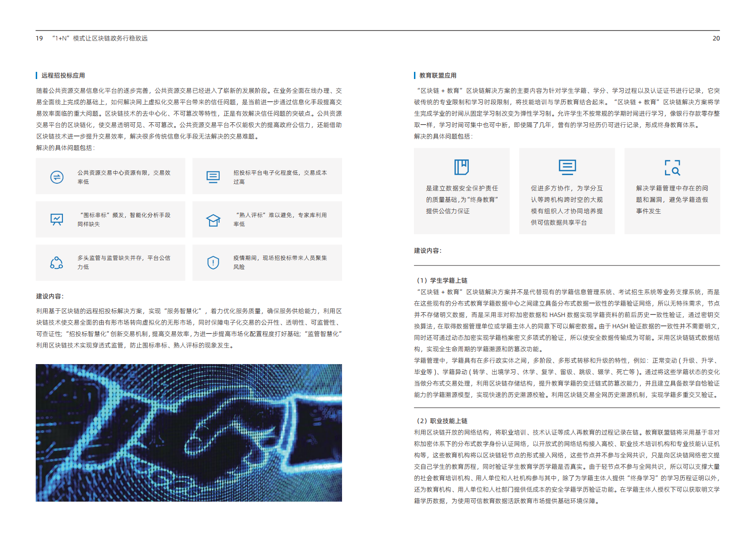Click paragraph starting 随着公共资源交易信息化平台
756x534 pixels.
click(x=189, y=113)
